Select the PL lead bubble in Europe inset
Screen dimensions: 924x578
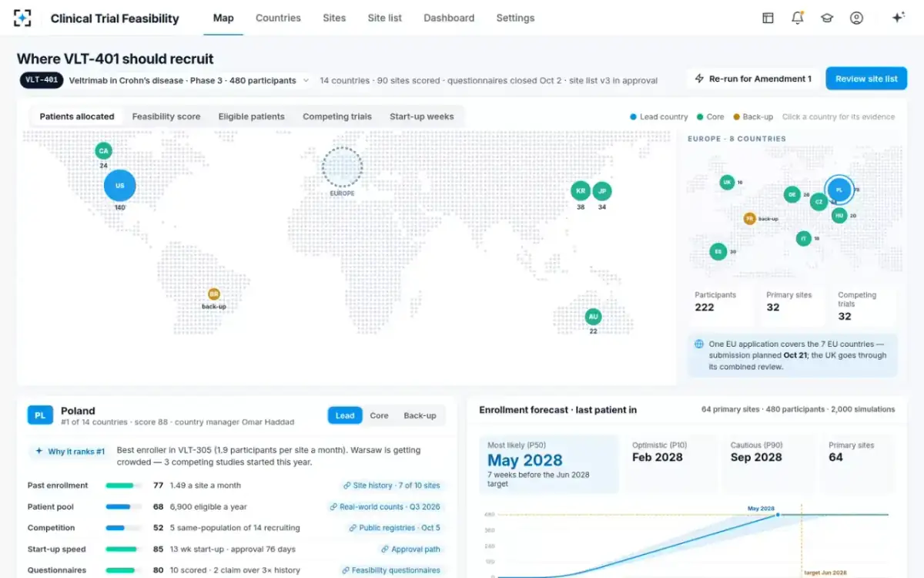[x=839, y=190]
